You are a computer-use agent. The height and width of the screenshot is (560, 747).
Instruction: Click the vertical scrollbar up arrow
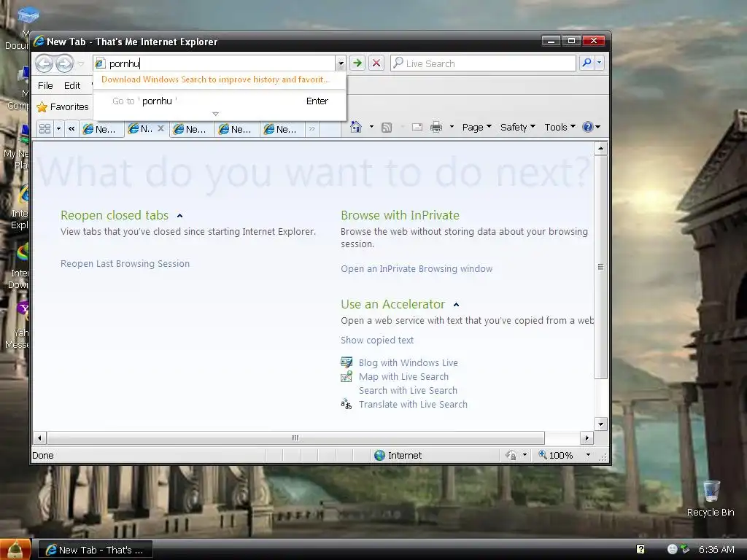tap(601, 148)
